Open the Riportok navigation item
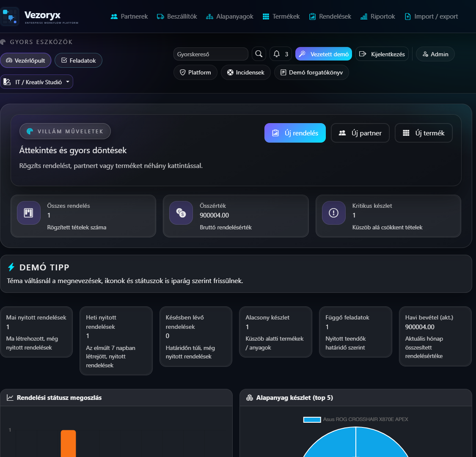 click(378, 17)
